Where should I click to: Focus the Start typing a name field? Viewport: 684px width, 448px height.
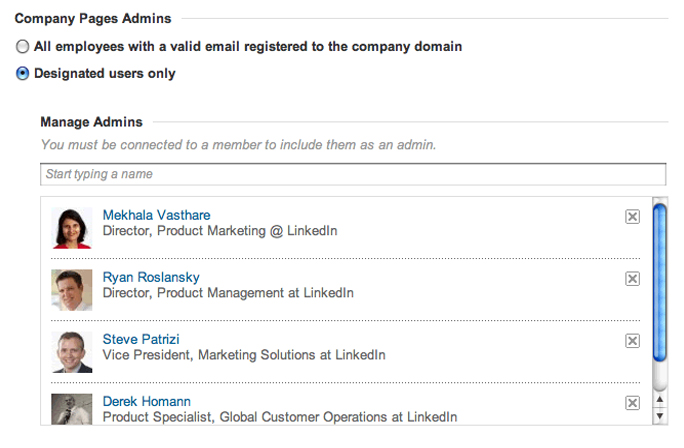click(x=353, y=174)
